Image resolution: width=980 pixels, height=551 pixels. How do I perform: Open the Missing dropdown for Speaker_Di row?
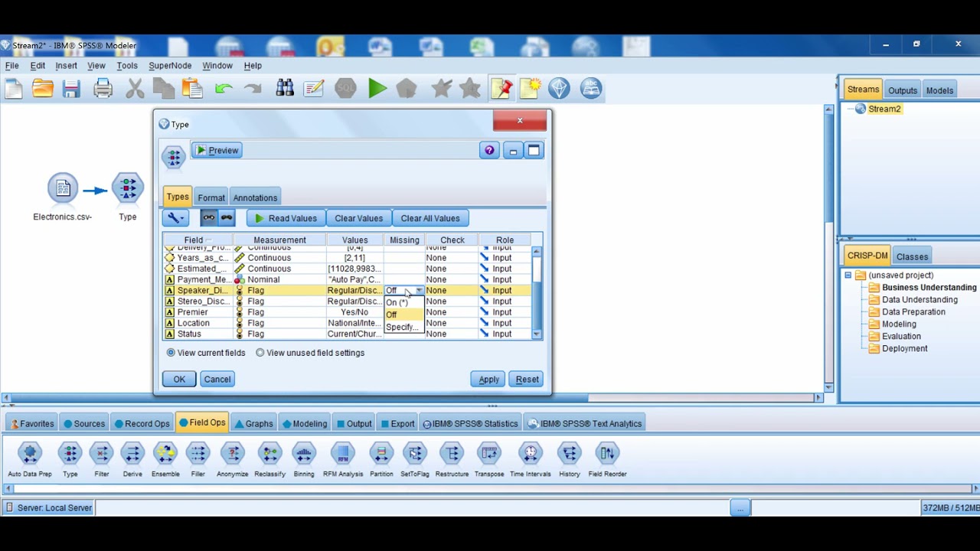419,291
